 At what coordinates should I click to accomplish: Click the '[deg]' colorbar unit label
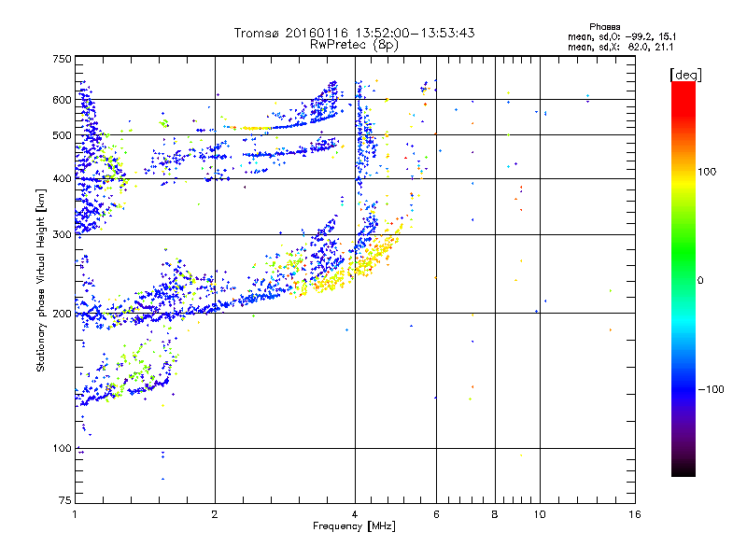tap(685, 75)
